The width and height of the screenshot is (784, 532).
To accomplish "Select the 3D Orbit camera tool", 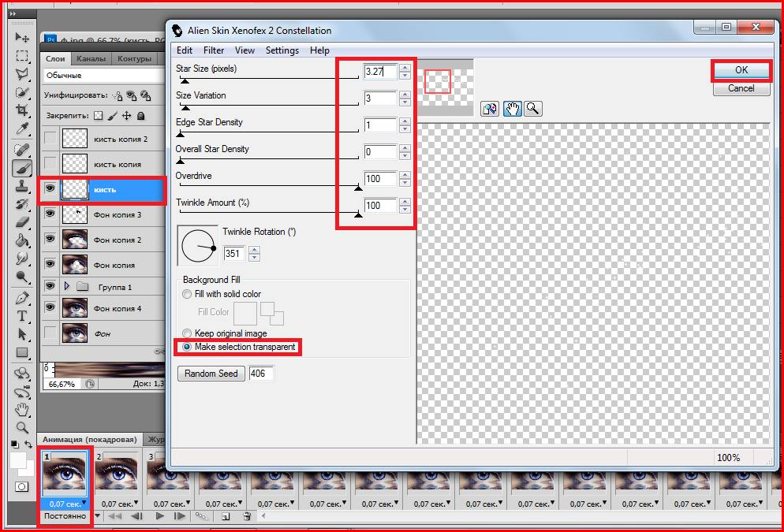I will pos(22,392).
